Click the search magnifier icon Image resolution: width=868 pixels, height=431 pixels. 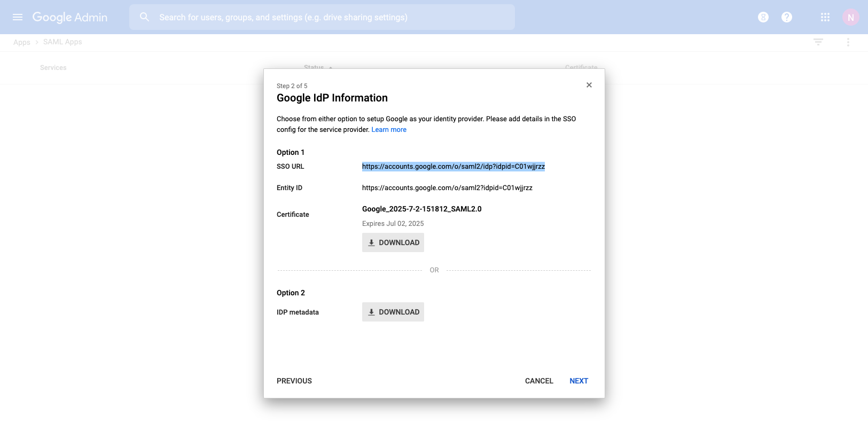click(x=144, y=17)
